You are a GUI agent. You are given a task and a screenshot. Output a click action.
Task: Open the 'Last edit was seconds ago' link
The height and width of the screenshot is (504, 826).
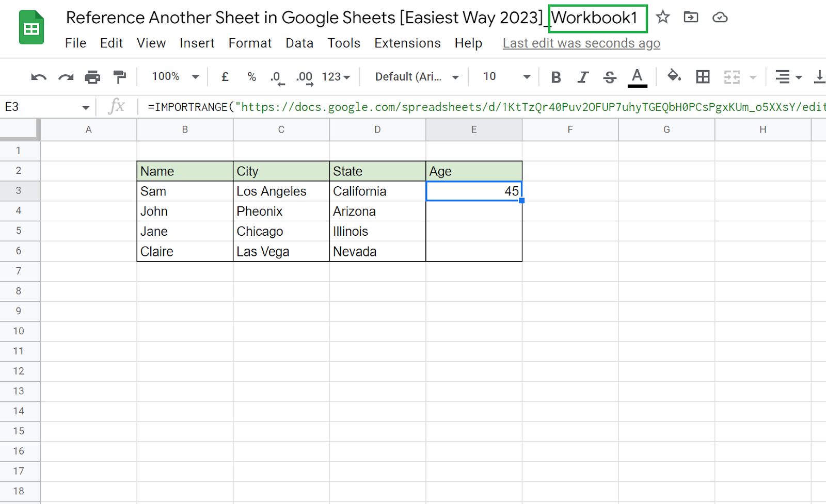click(x=582, y=43)
